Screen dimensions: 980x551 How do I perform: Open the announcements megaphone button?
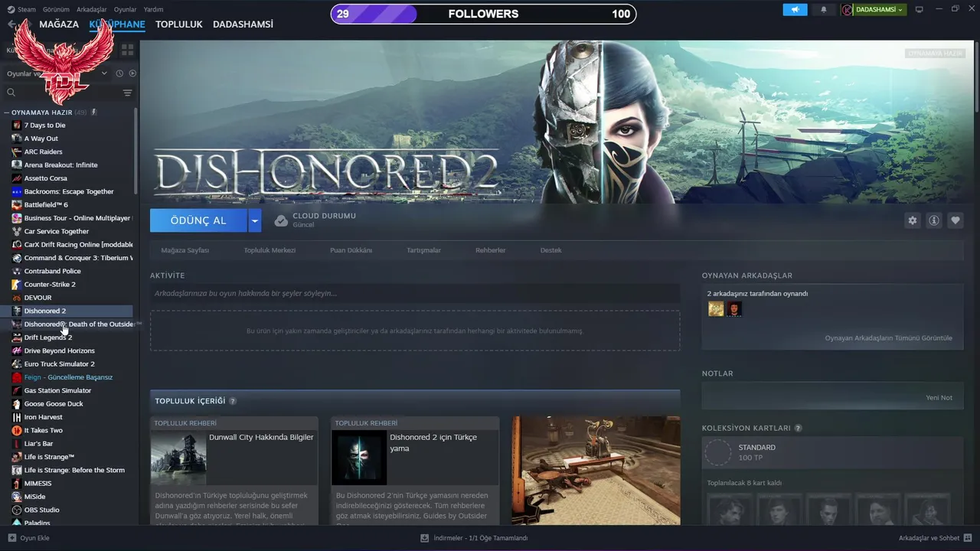point(795,10)
